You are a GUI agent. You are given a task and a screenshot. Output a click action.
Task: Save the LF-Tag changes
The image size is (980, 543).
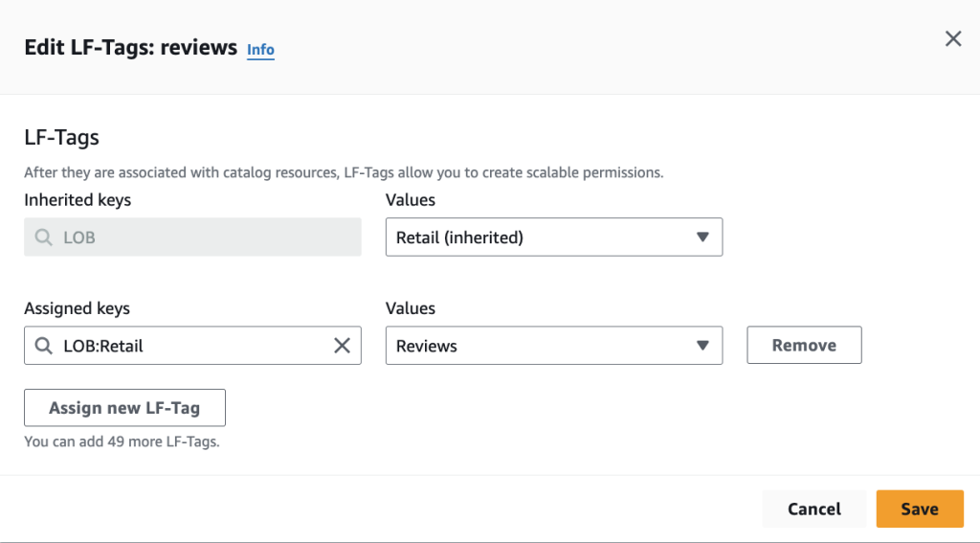[920, 509]
